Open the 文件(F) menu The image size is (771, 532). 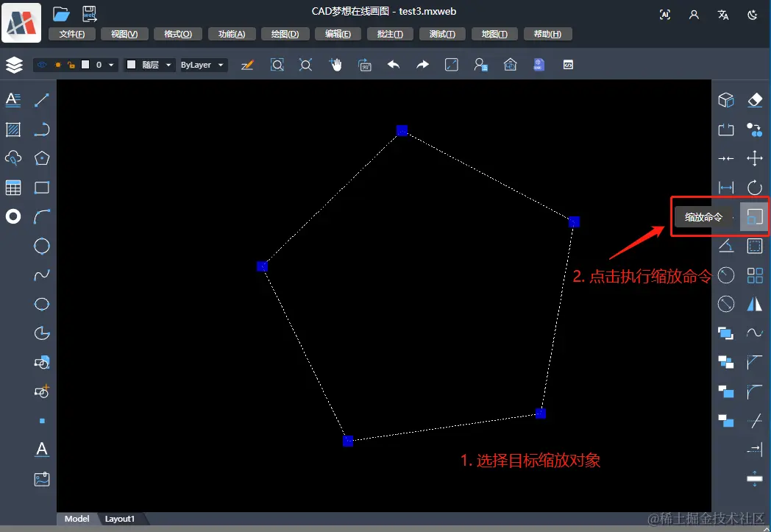coord(72,34)
